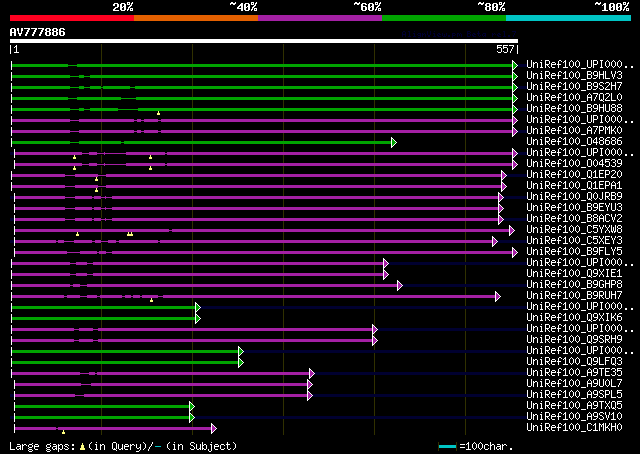Click the purple arrowhead ending the C5XEY3 alignment
640x454 pixels.
495,242
